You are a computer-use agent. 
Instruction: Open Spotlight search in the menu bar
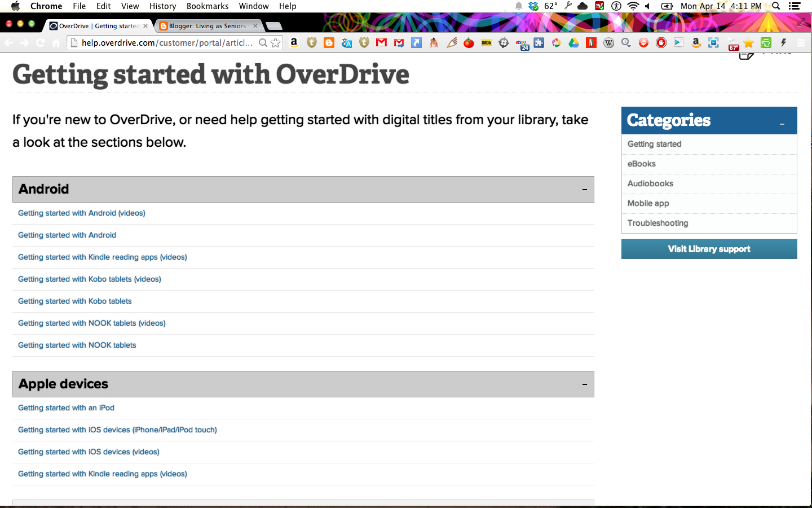click(776, 6)
